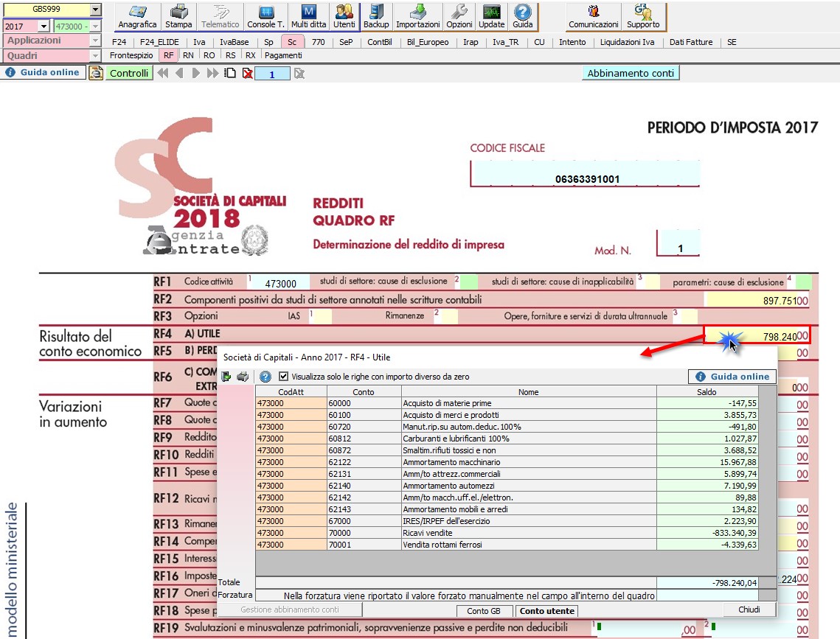The width and height of the screenshot is (840, 639).
Task: Open the Anagrafica toolbar icon
Action: tap(137, 16)
